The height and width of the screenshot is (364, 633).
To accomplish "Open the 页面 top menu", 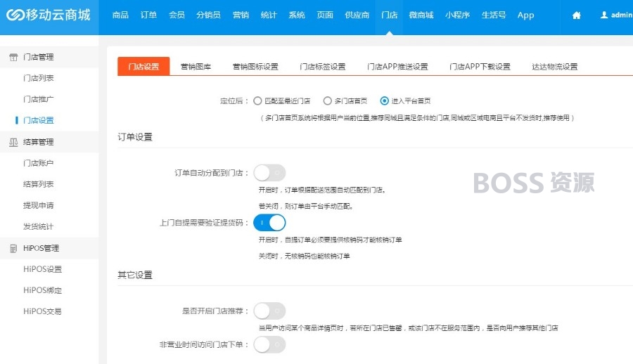I will (325, 15).
